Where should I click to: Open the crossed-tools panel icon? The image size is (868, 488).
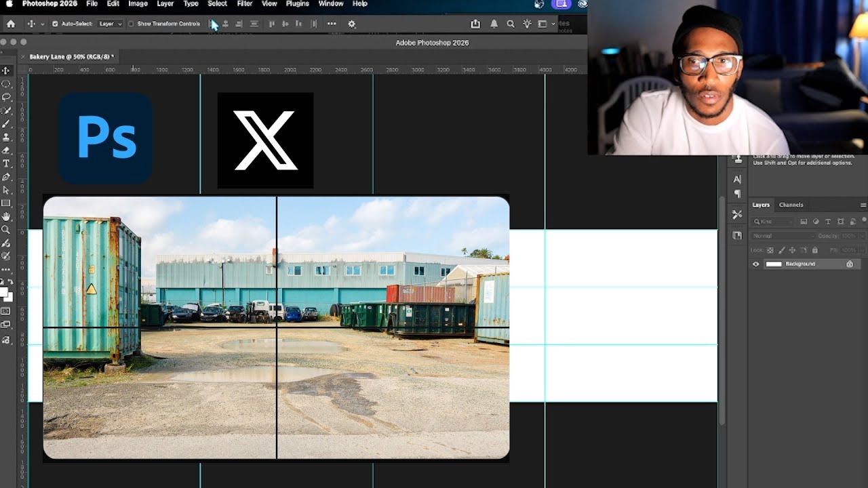[737, 214]
